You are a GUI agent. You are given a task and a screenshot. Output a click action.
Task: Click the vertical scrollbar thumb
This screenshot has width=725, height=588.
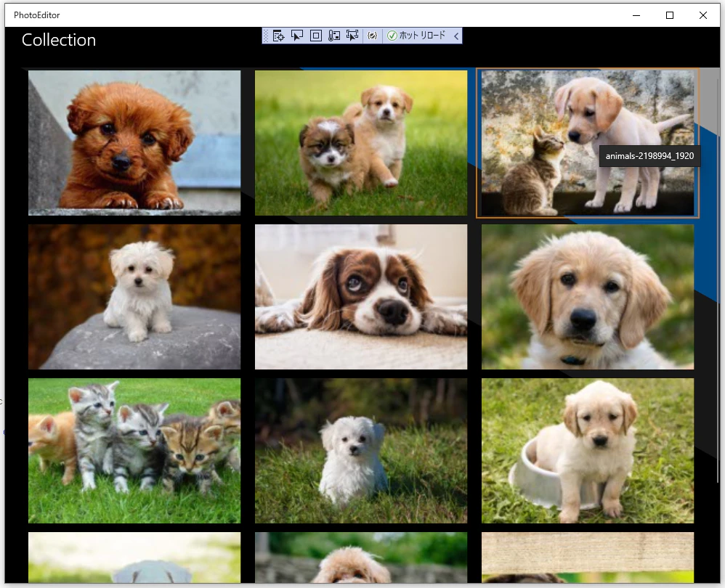[x=718, y=282]
